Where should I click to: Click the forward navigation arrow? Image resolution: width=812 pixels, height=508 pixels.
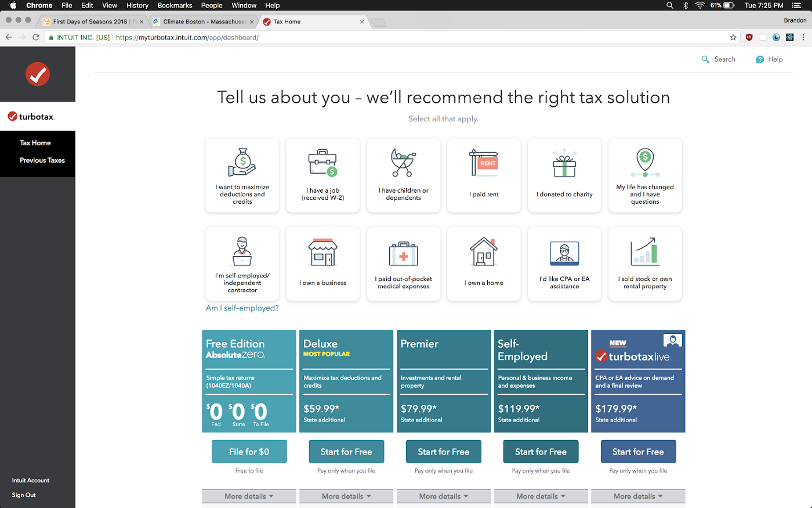[x=22, y=37]
